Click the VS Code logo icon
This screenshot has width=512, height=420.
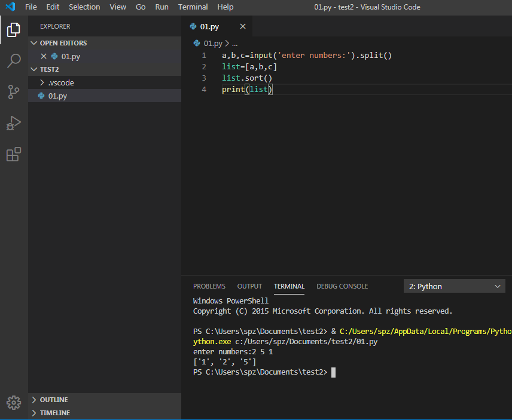pyautogui.click(x=10, y=7)
